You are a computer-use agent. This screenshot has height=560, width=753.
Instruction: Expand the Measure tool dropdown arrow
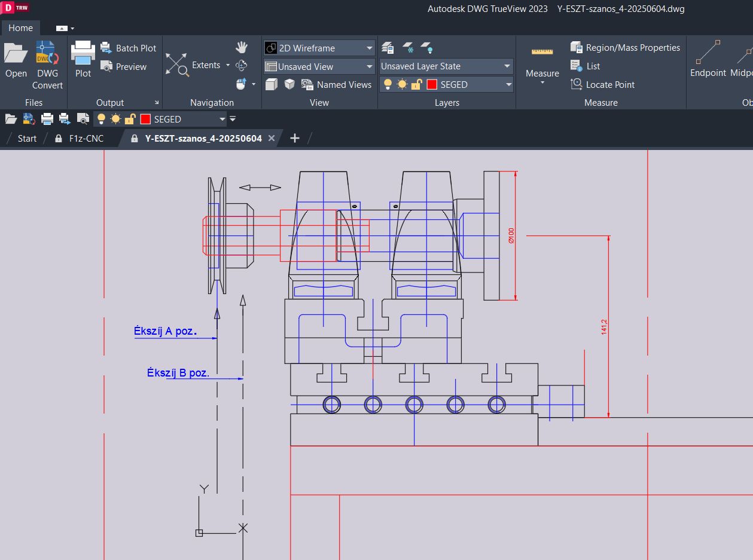click(x=542, y=82)
